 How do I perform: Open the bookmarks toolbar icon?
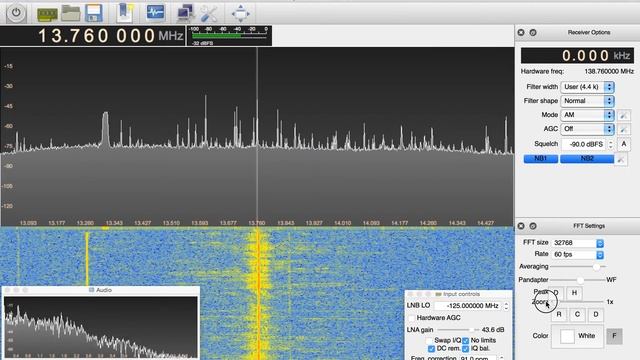click(x=125, y=13)
